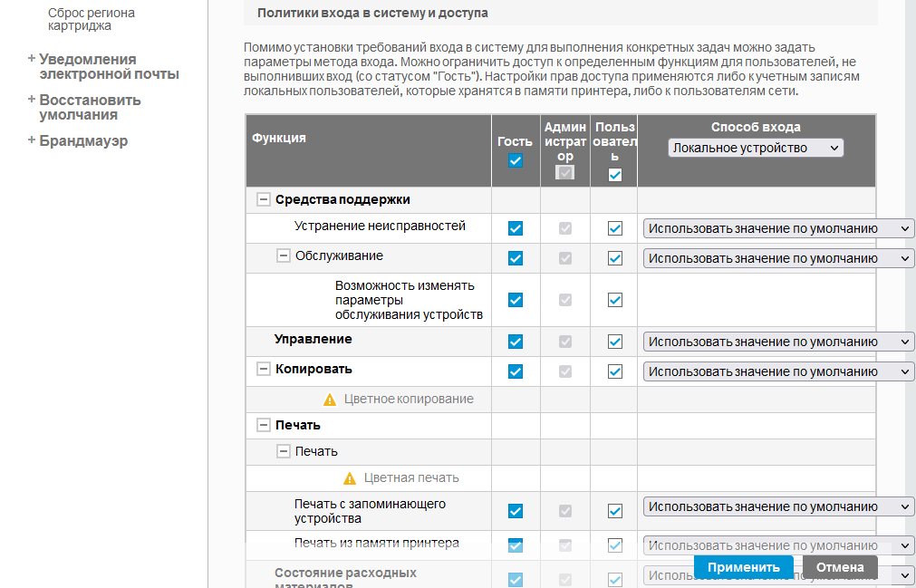Viewport: 916px width, 588px height.
Task: Collapse the Обслуживание subsection
Action: tap(284, 256)
